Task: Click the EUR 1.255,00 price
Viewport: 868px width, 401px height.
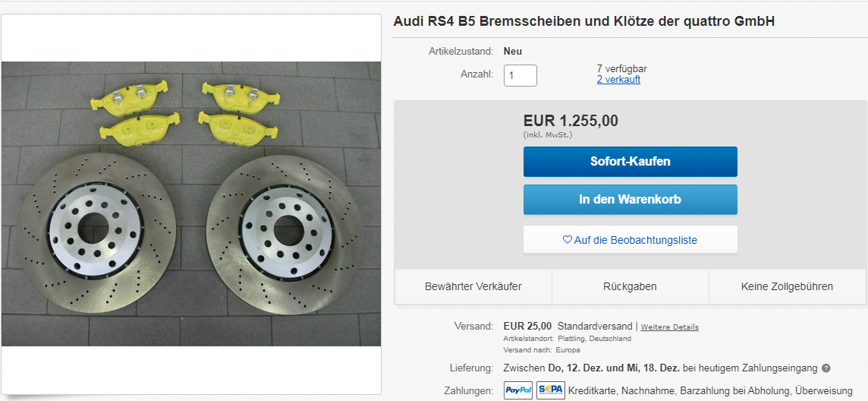Action: point(571,120)
